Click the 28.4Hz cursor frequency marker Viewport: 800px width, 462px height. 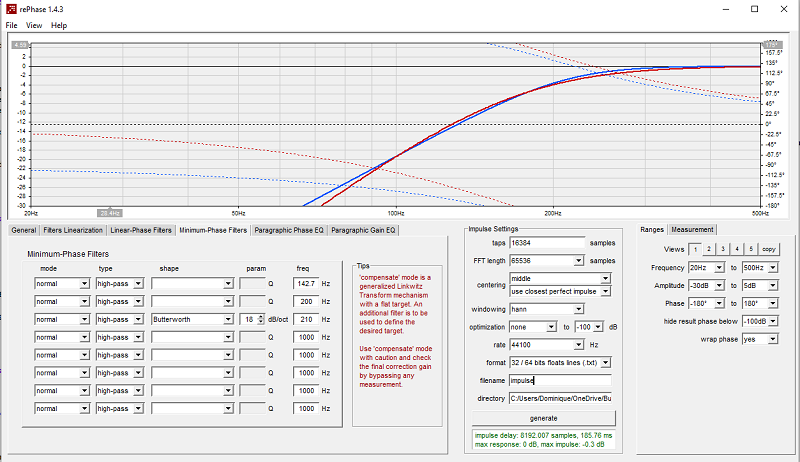110,213
